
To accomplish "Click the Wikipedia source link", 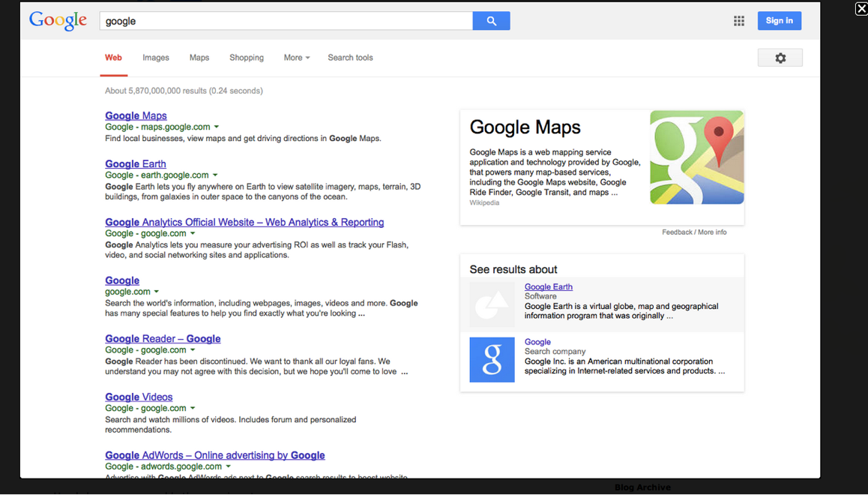I will (x=484, y=202).
